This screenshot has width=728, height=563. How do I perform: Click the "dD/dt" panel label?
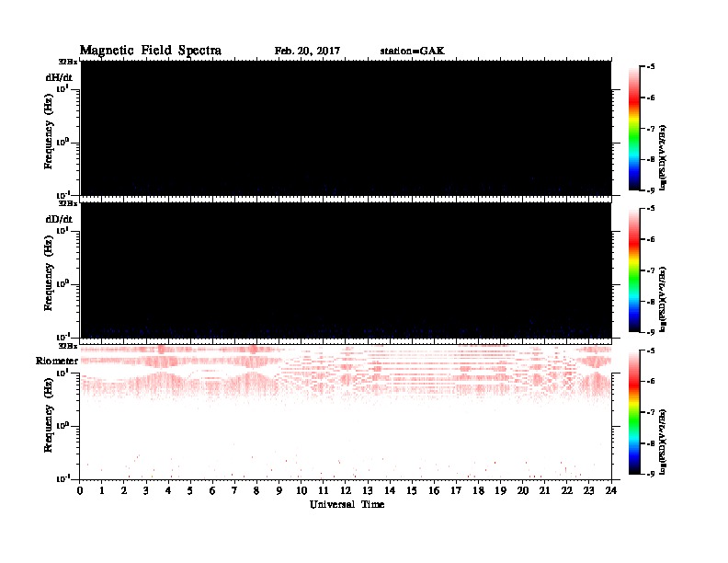59,219
